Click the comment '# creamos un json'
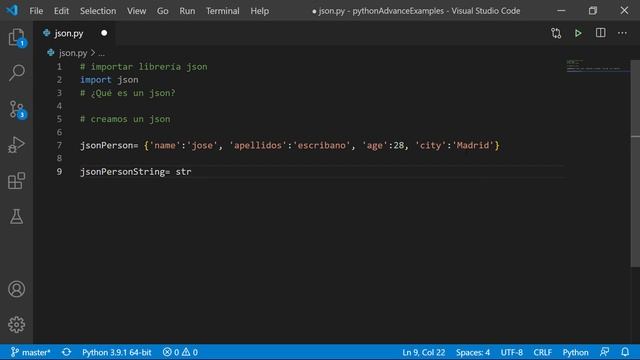The width and height of the screenshot is (640, 360). [125, 119]
